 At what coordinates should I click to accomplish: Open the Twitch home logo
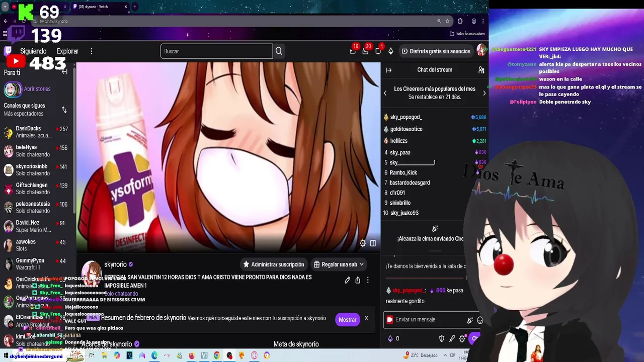coord(8,51)
